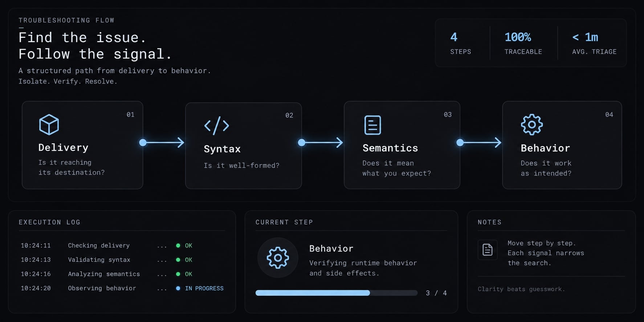Viewport: 644px width, 322px height.
Task: Click the "100% TRACEABLE" stat
Action: click(x=523, y=44)
